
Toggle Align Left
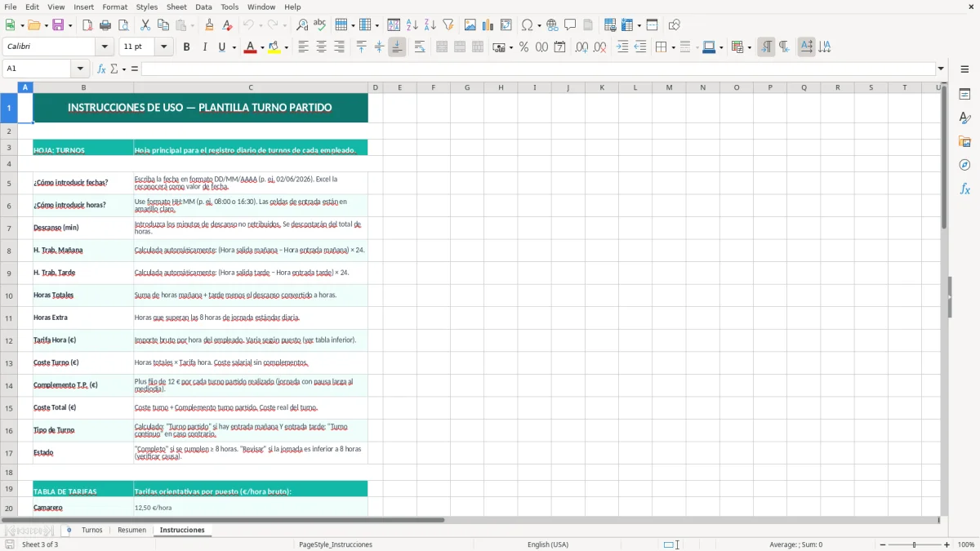pyautogui.click(x=303, y=47)
